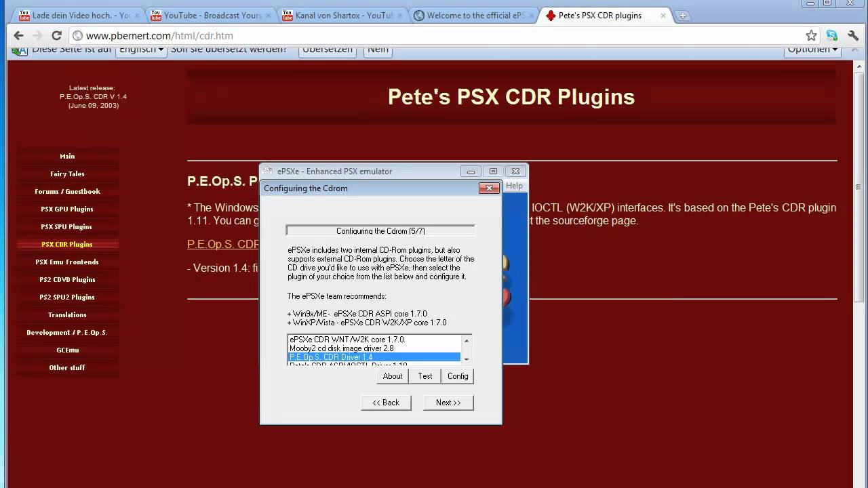
Task: Open 'Development / P.E.Op.S.' sidebar link
Action: [x=67, y=333]
